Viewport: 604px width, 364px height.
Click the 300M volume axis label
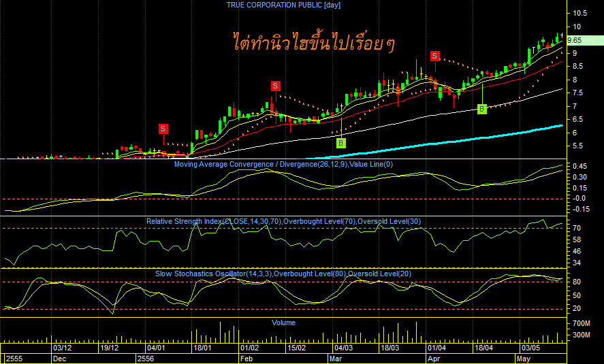(x=582, y=335)
